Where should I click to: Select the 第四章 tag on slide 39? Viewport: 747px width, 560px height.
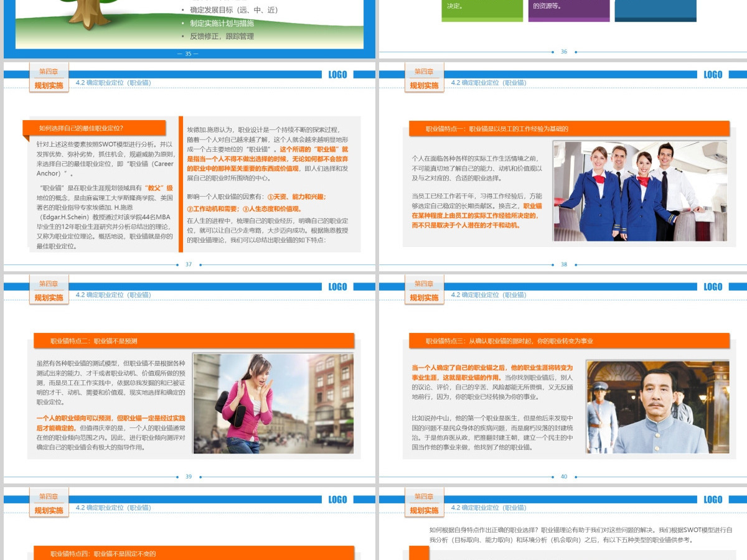(x=49, y=284)
